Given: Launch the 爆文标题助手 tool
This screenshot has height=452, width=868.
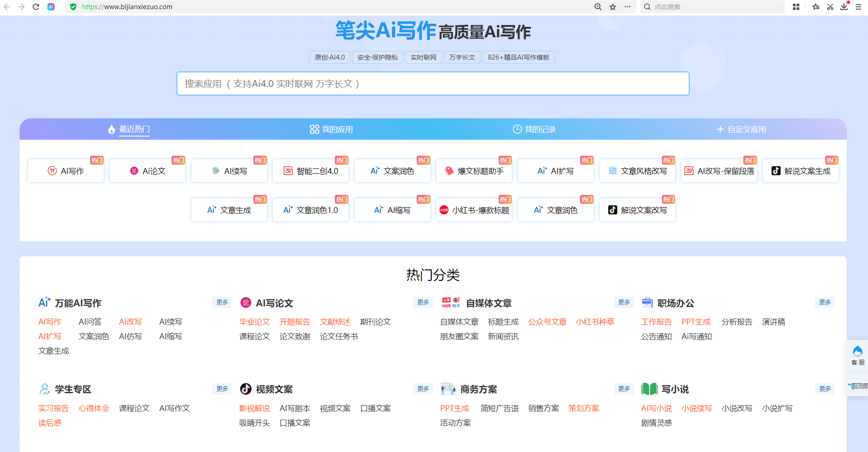Looking at the screenshot, I should point(474,170).
